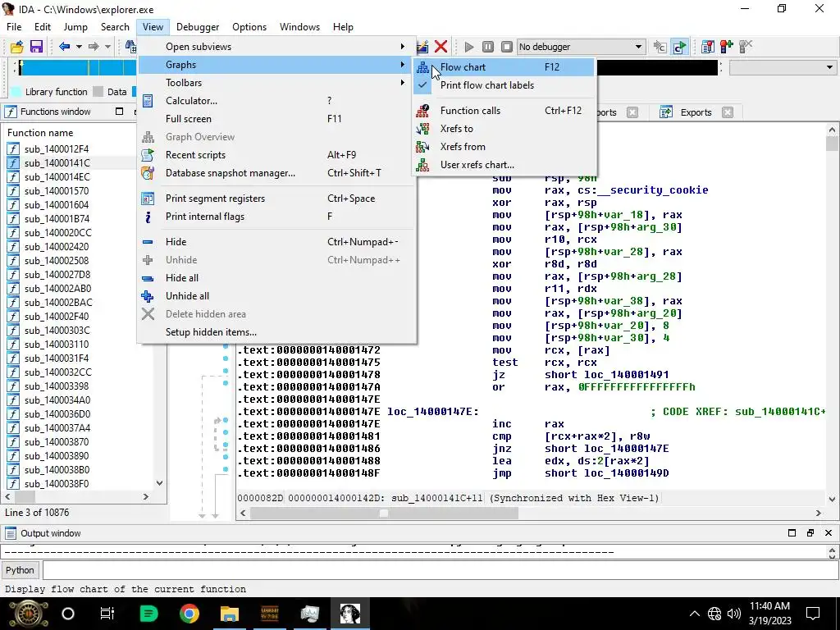840x630 pixels.
Task: Click the Function calls graph icon
Action: click(422, 111)
